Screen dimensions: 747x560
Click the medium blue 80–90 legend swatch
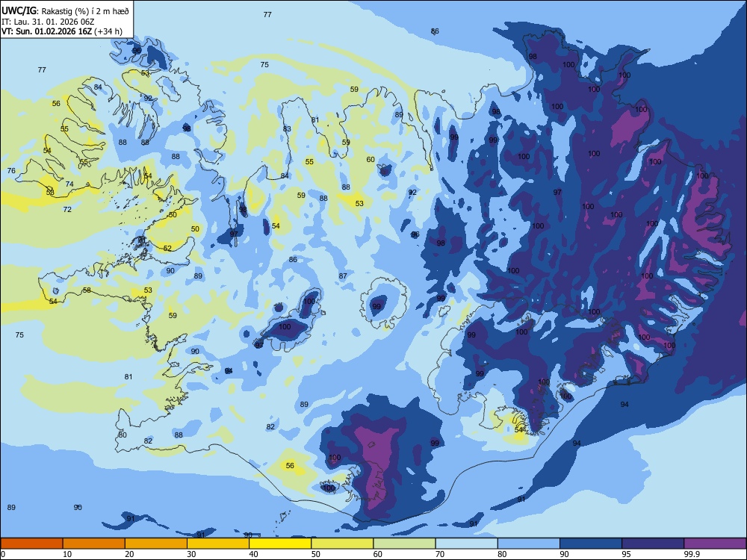point(529,544)
